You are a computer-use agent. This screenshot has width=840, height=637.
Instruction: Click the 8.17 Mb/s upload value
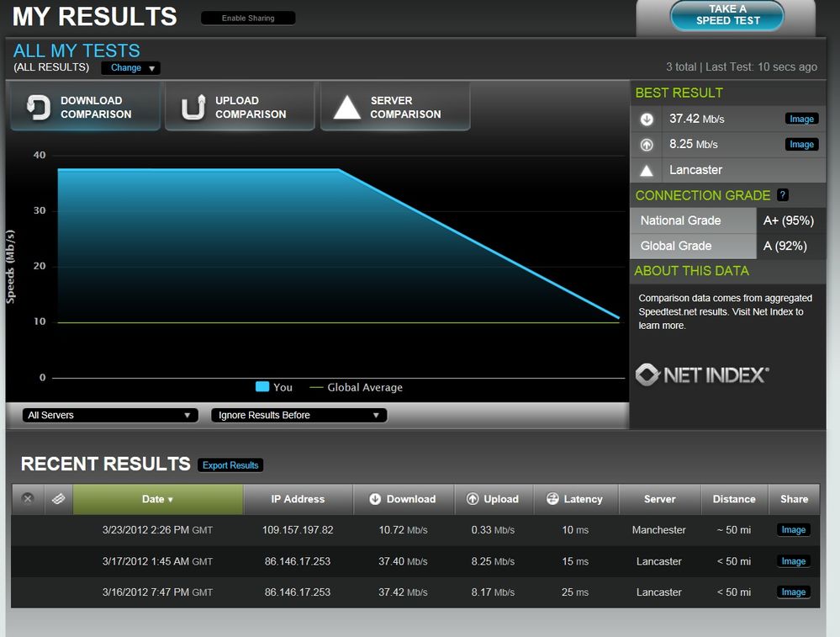pos(493,592)
